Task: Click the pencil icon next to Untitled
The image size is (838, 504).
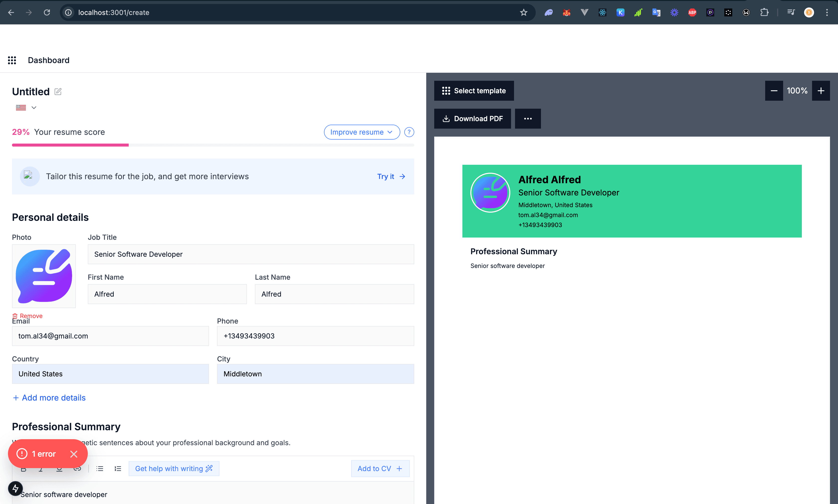Action: pyautogui.click(x=58, y=92)
